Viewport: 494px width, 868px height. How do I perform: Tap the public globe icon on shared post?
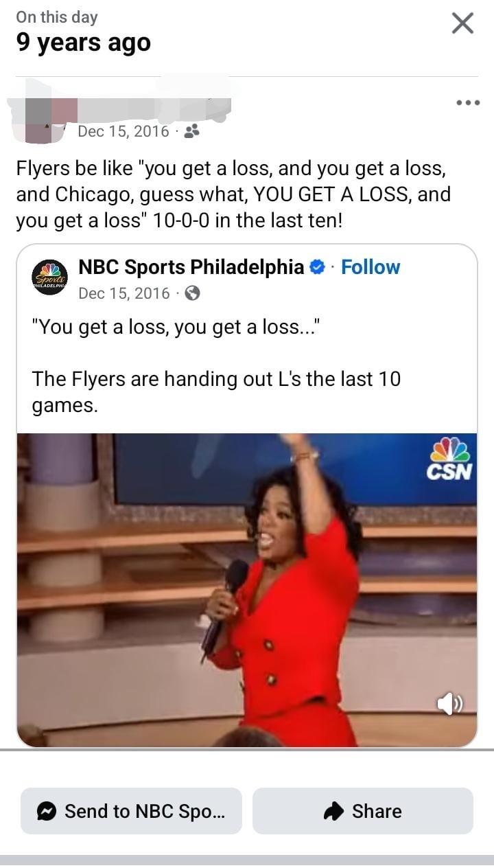(x=193, y=293)
